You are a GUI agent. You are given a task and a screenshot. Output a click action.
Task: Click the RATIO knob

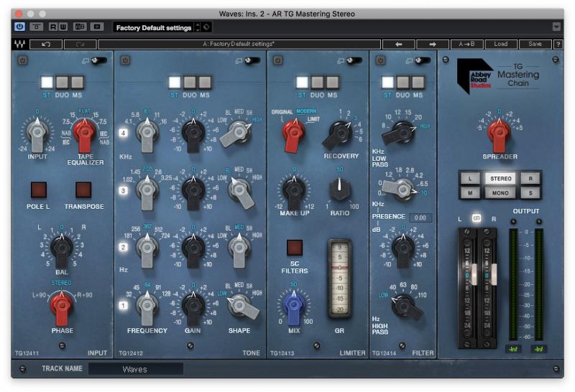point(339,189)
